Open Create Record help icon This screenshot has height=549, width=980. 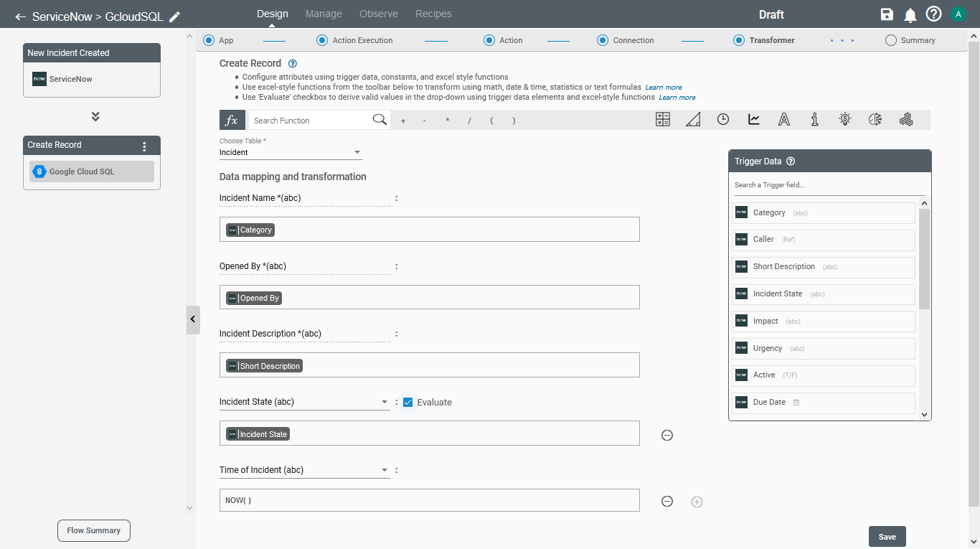pyautogui.click(x=292, y=63)
